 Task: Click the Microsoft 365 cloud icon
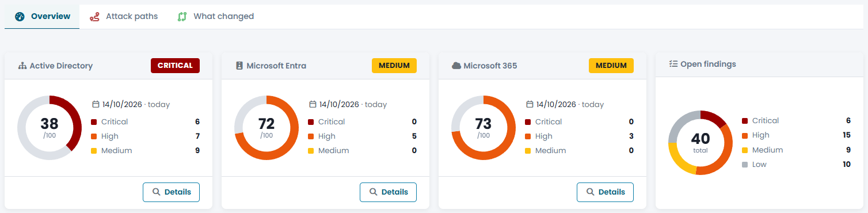click(456, 66)
